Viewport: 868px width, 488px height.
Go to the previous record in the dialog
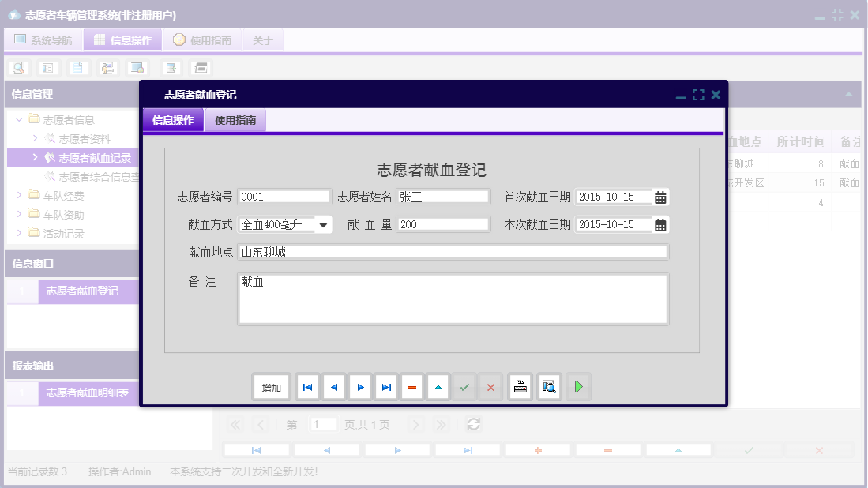(333, 386)
